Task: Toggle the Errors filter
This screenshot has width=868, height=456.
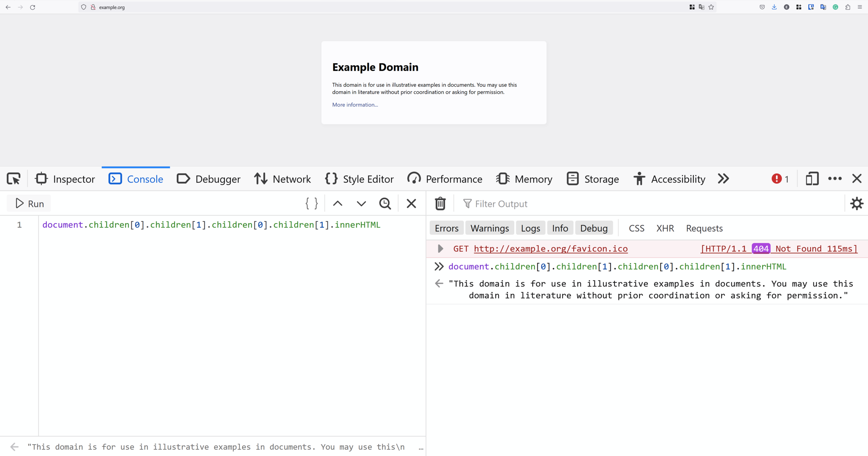Action: point(446,228)
